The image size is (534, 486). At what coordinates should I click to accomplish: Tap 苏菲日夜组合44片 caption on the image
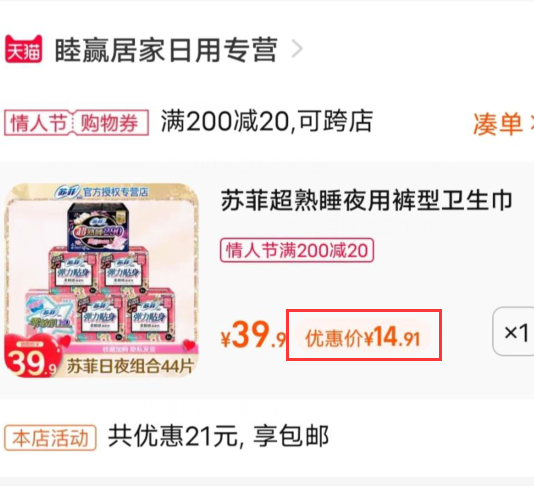click(x=130, y=367)
